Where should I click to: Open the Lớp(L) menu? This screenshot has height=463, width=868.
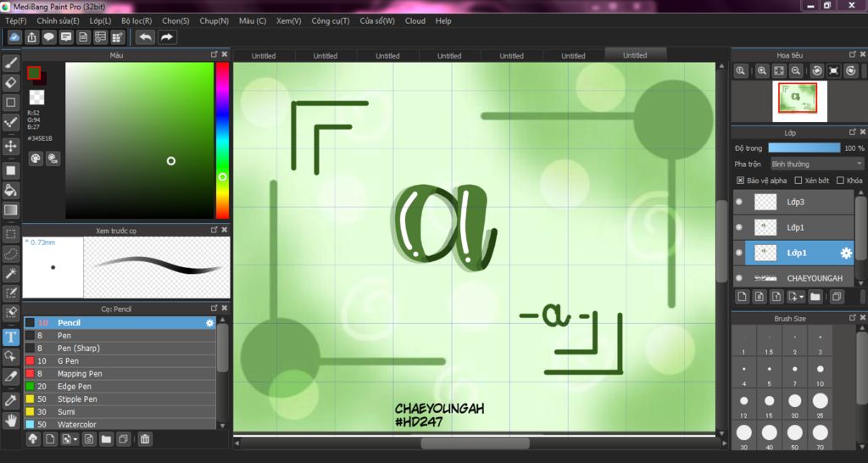(100, 21)
